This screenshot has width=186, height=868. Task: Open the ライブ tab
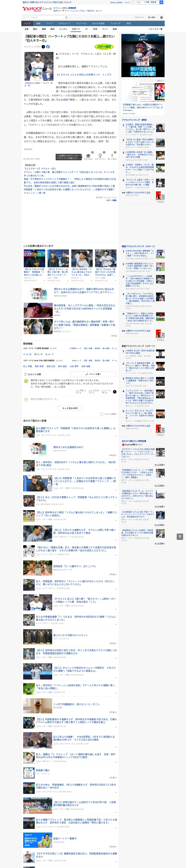tap(49, 23)
